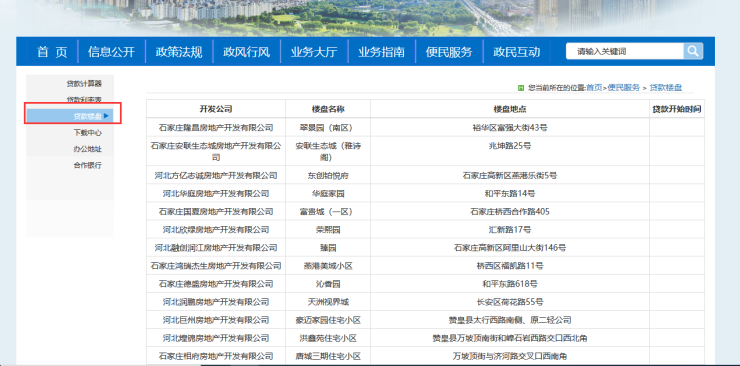The height and width of the screenshot is (366, 740).
Task: Click the 贷款楼盘 breadcrumb link
Action: point(666,88)
